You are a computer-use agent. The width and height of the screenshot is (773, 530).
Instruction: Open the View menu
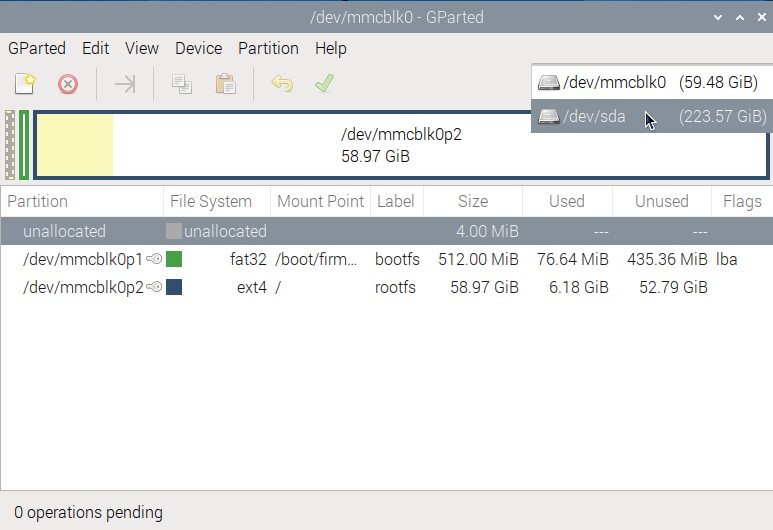click(x=142, y=48)
